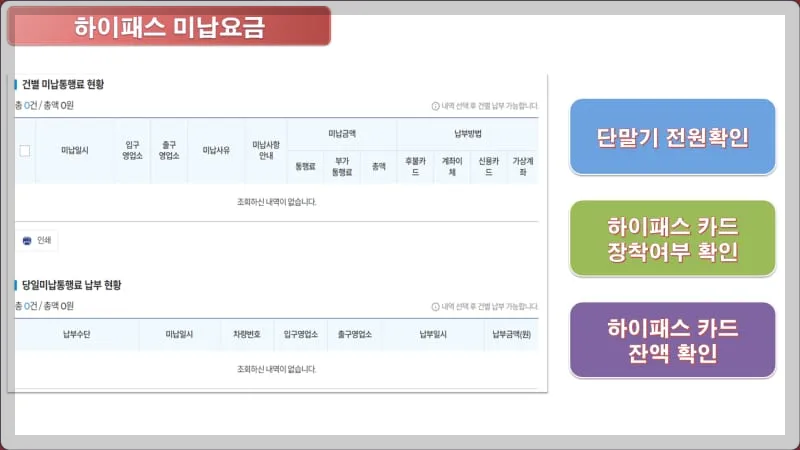Image resolution: width=800 pixels, height=450 pixels.
Task: Click the 계좌이체 payment method header
Action: (x=452, y=167)
